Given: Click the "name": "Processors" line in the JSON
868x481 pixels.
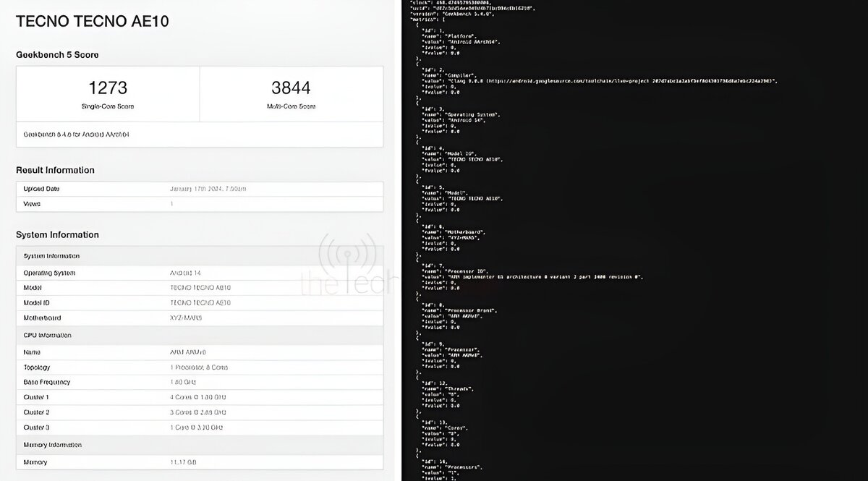Looking at the screenshot, I should point(454,467).
